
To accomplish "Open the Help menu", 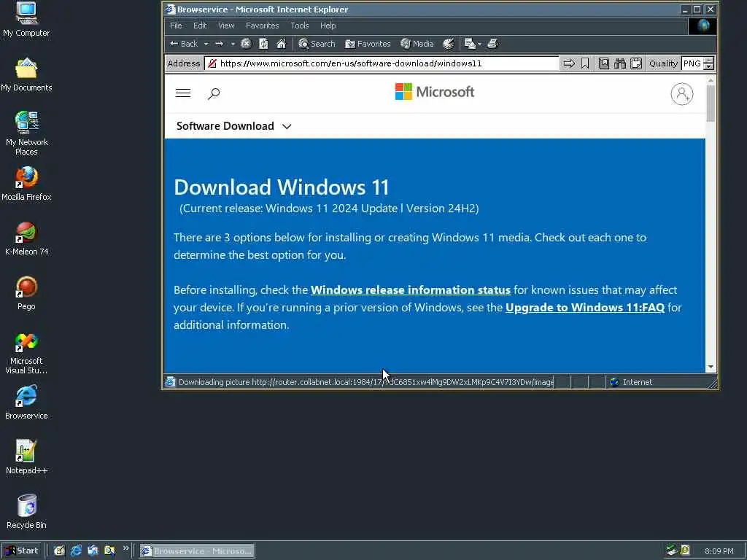I will point(328,26).
